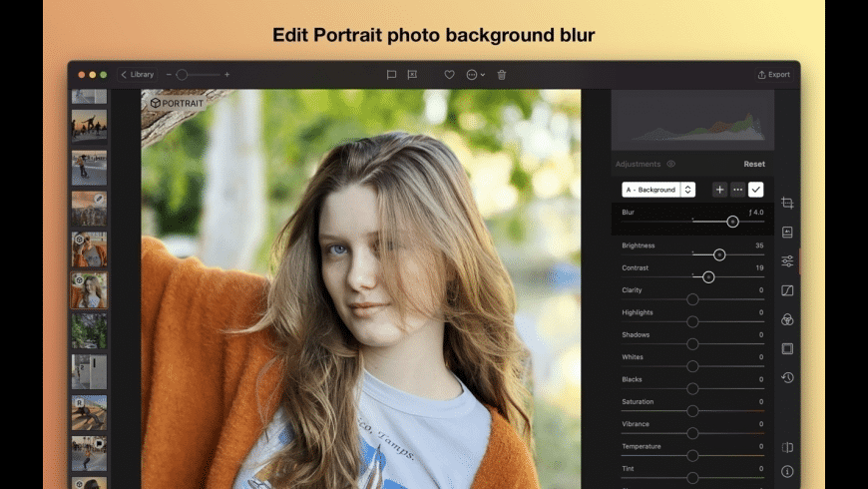868x489 pixels.
Task: Select the gray door thumbnail
Action: (89, 372)
